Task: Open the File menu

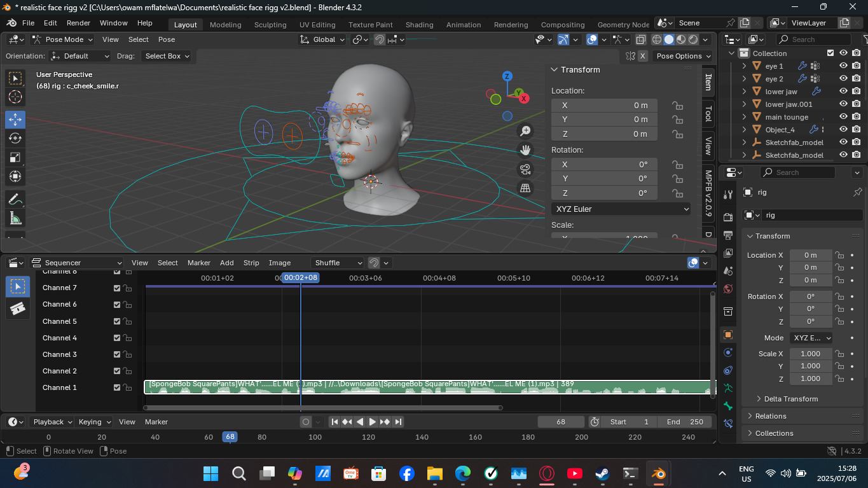Action: pyautogui.click(x=28, y=23)
